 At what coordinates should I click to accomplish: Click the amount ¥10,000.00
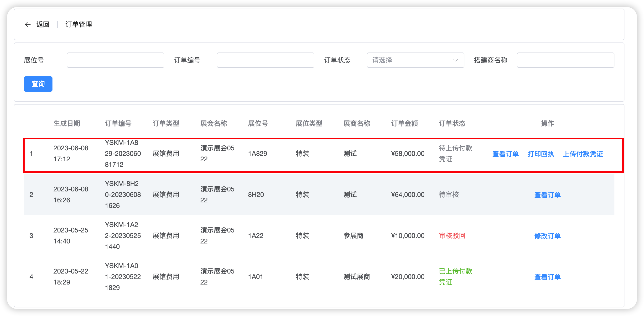click(x=407, y=235)
